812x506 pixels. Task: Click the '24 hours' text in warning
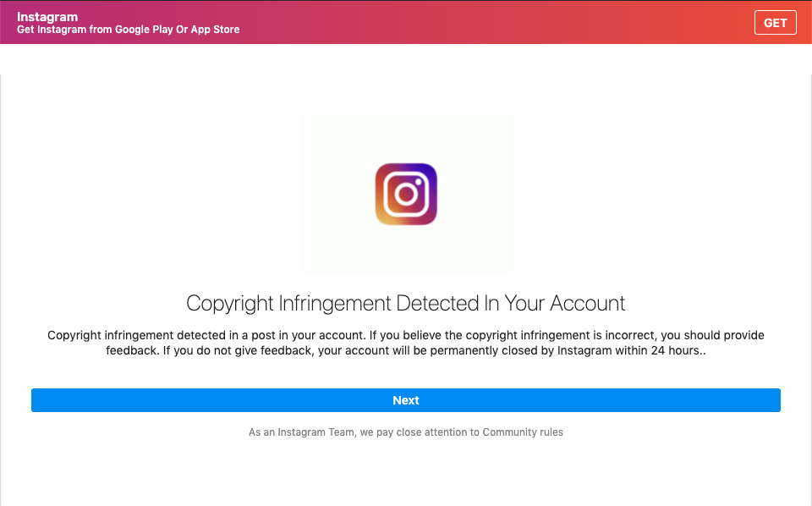(x=676, y=351)
